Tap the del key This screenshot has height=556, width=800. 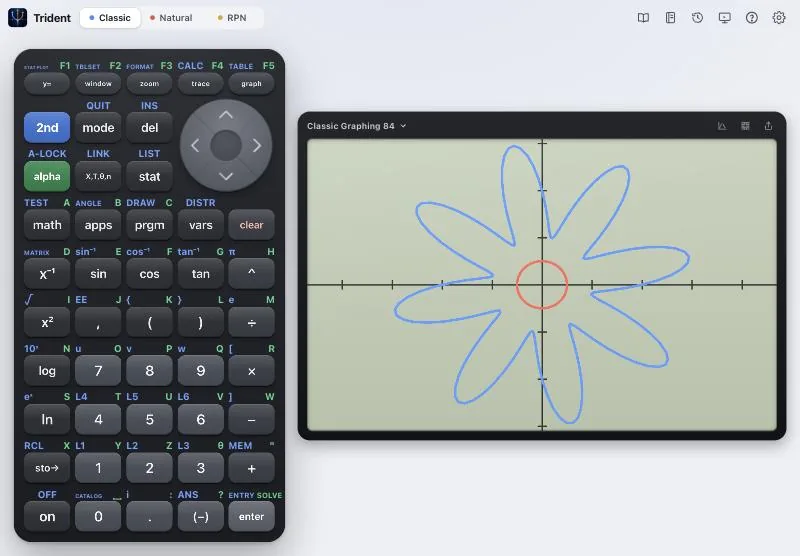(149, 128)
